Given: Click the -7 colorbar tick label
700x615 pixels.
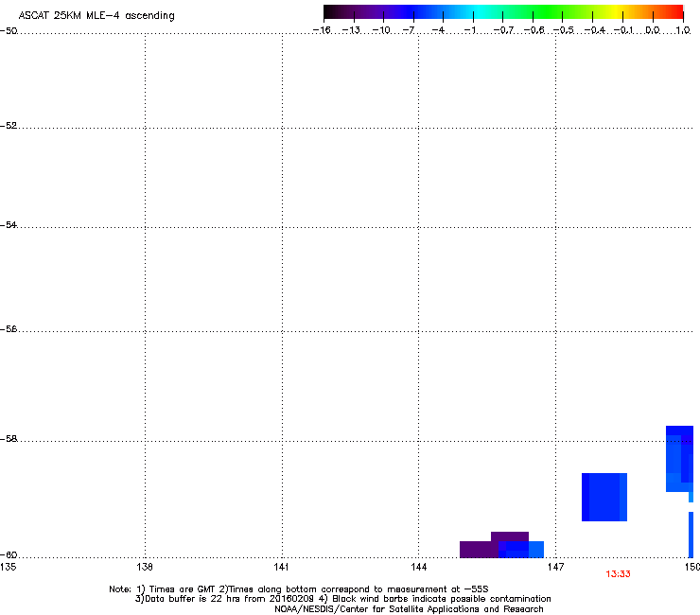Looking at the screenshot, I should pos(409,30).
